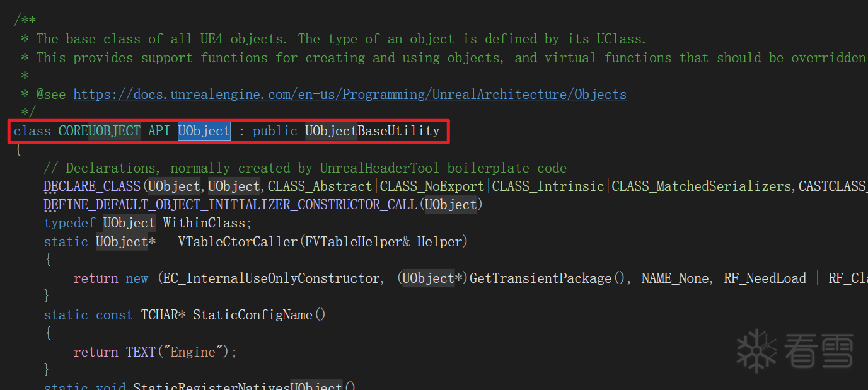This screenshot has width=868, height=390.
Task: Click the UObjectBaseUtility base class name
Action: click(373, 131)
